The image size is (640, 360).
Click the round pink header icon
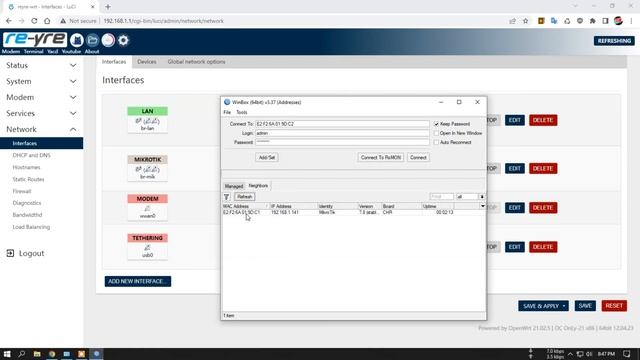(108, 40)
